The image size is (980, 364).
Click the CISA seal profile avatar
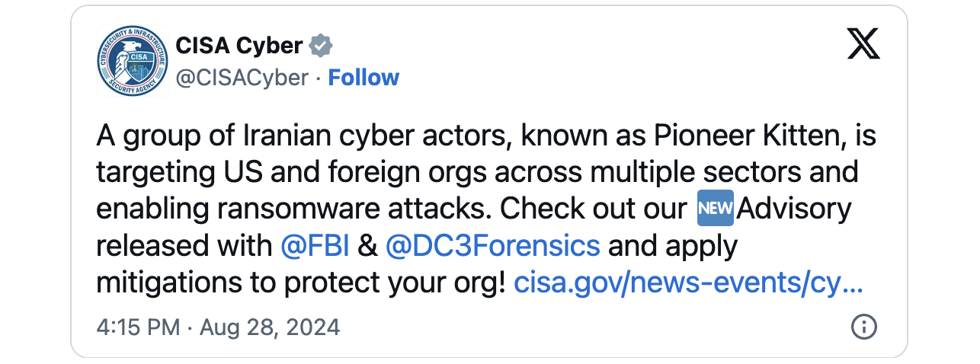[x=133, y=62]
